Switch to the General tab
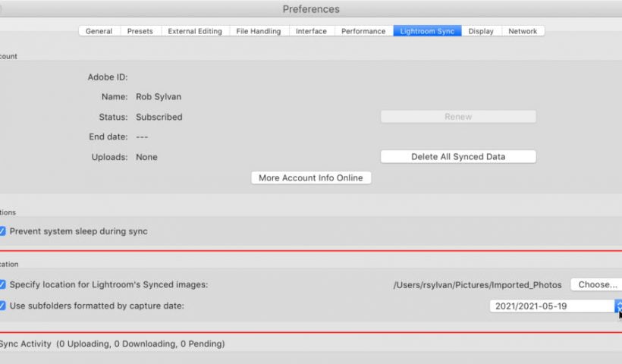Screen dimensions: 622x364 (x=99, y=31)
